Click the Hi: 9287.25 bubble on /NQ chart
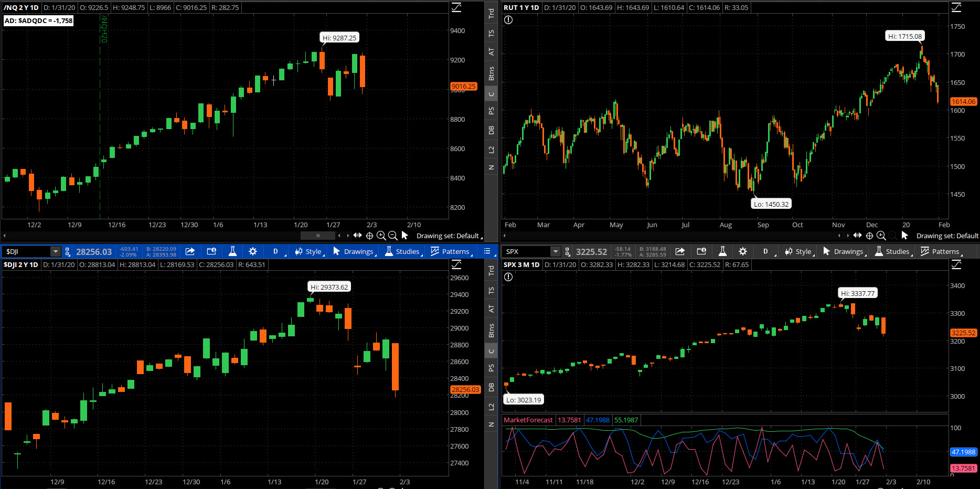 [339, 38]
